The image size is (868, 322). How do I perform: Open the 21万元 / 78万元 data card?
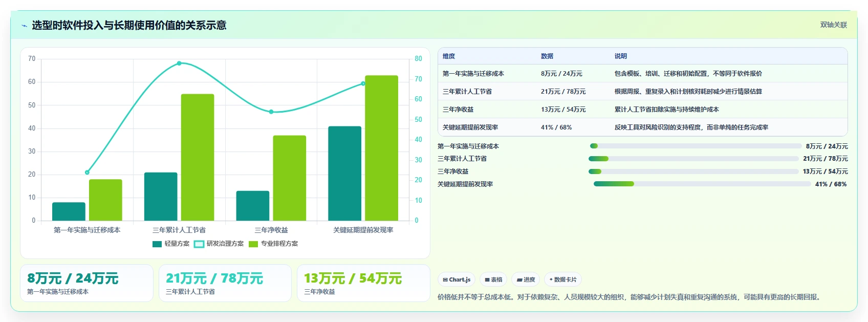[x=225, y=283]
